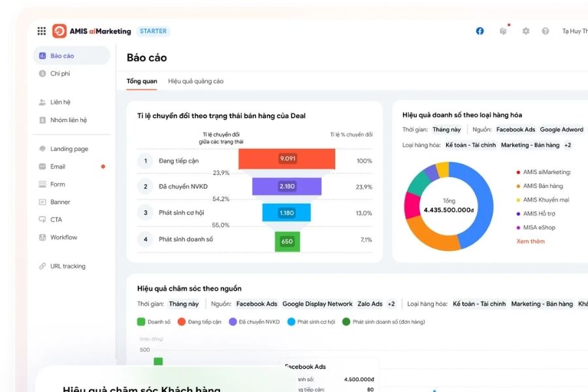Click the Form sidebar icon
Screen dimensions: 588x392
pos(42,184)
